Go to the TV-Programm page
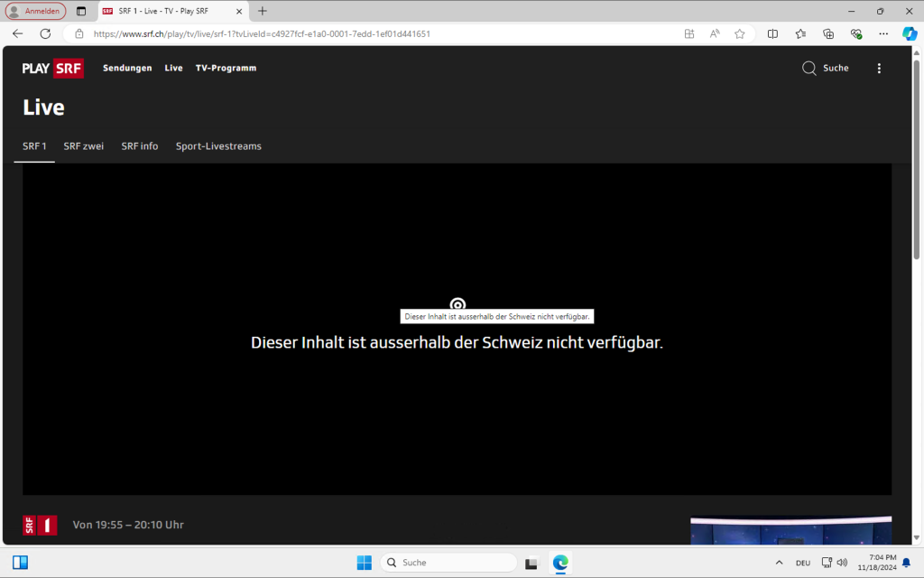This screenshot has height=578, width=924. (x=226, y=68)
